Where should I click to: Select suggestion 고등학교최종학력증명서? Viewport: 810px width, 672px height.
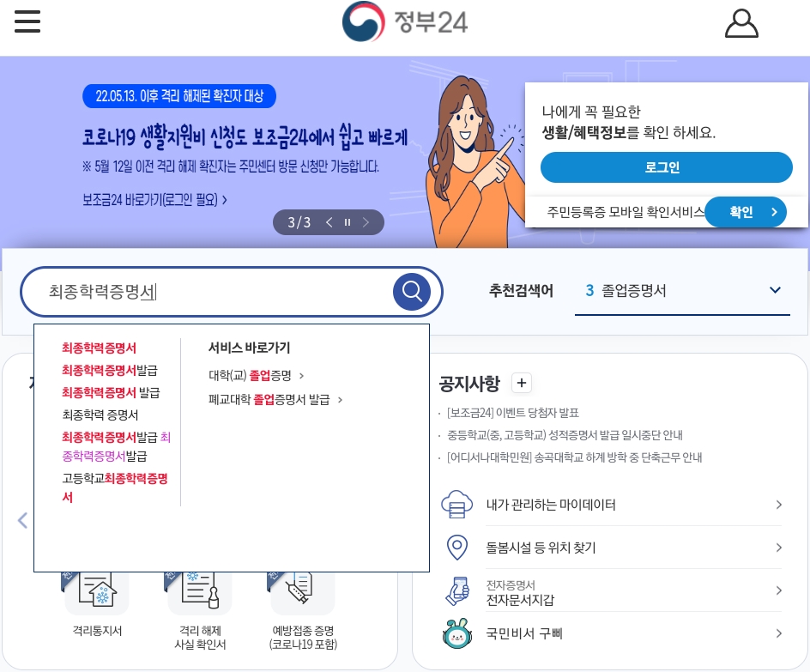click(x=115, y=487)
